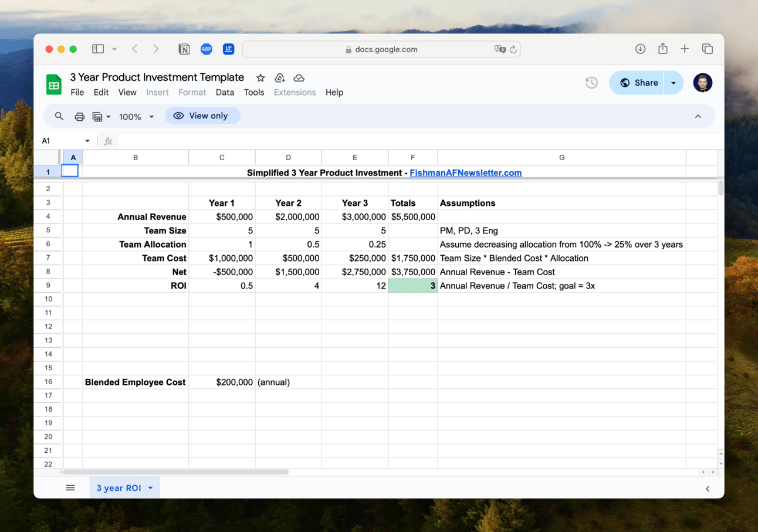Click the A1 name box
Image resolution: width=758 pixels, height=532 pixels.
pos(61,141)
